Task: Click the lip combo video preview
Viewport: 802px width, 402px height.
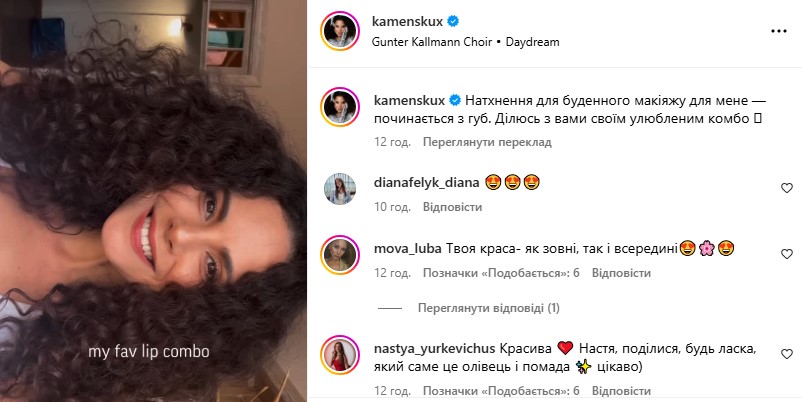Action: (153, 201)
